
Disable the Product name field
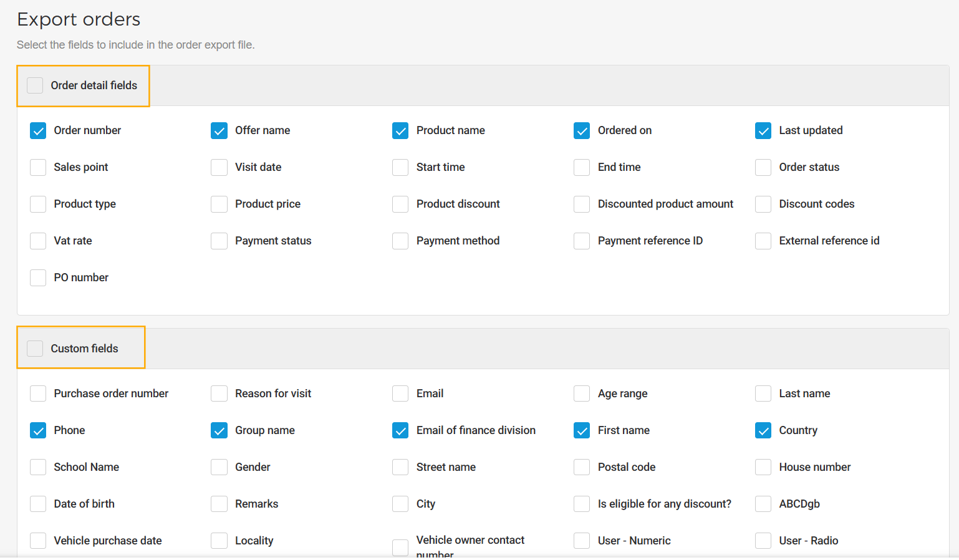tap(400, 130)
